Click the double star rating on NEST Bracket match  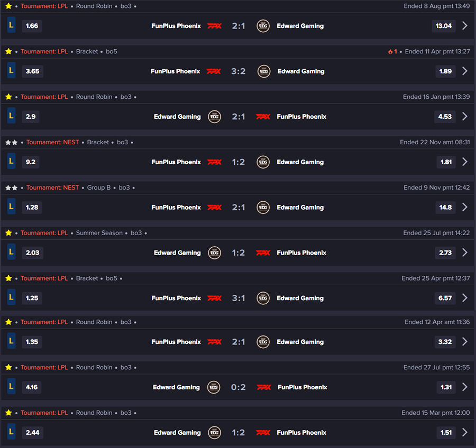[x=12, y=143]
